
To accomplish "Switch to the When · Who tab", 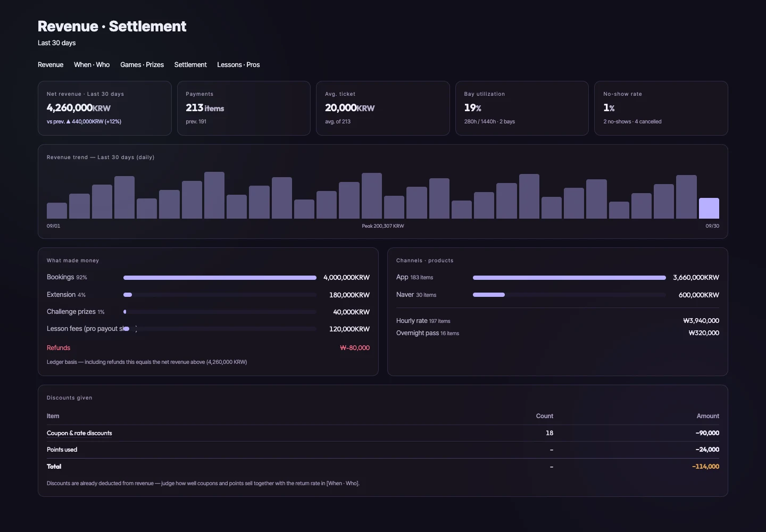I will pyautogui.click(x=91, y=65).
